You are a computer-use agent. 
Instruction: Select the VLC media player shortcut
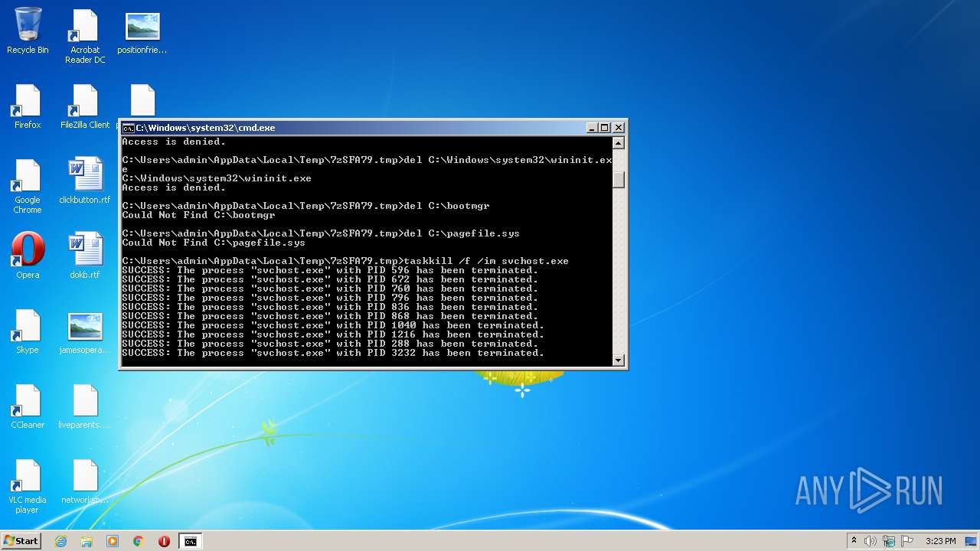click(28, 487)
